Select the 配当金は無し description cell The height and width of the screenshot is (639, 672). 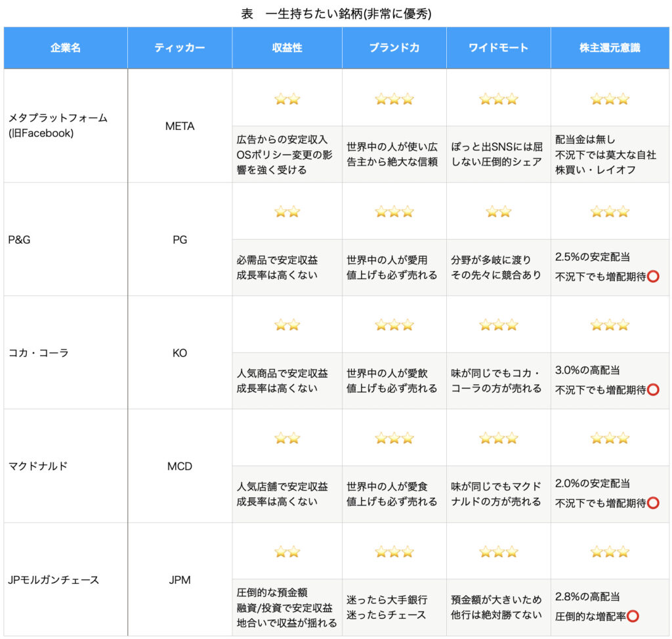tap(610, 154)
